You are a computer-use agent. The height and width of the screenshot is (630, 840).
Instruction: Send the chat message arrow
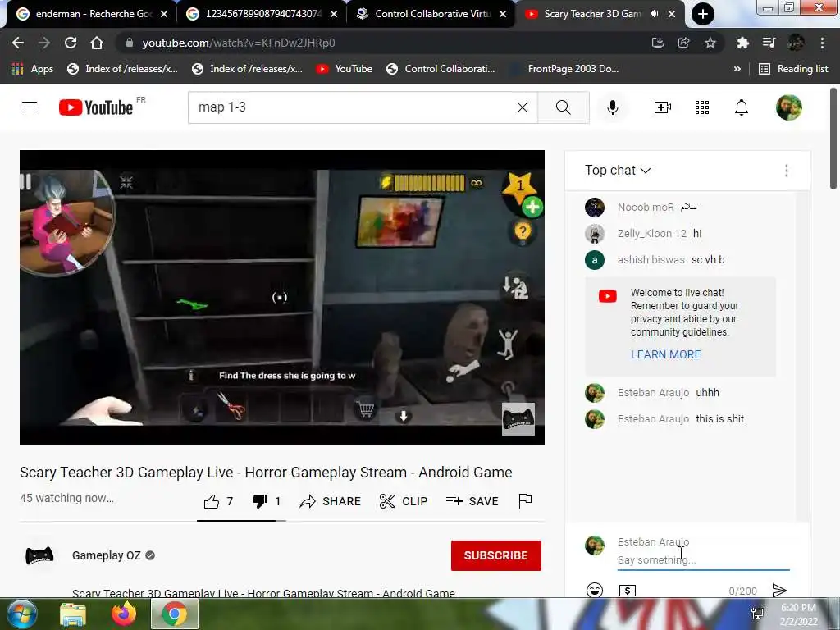click(779, 591)
